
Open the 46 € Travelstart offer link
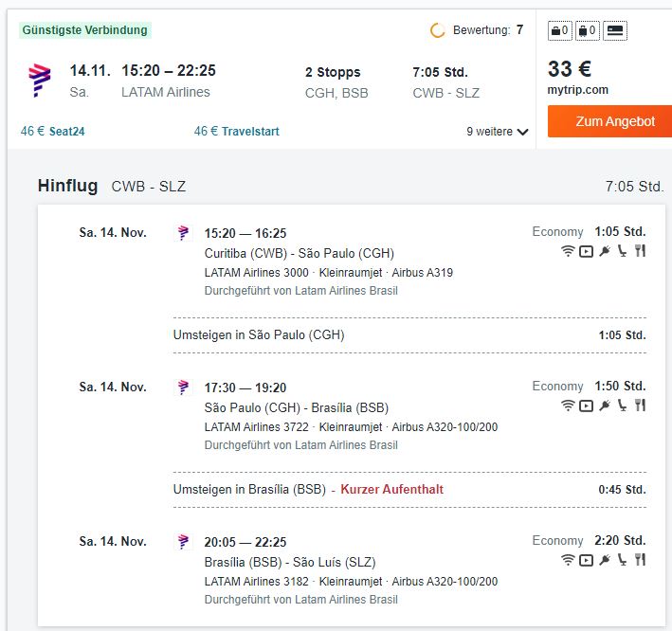tap(237, 131)
